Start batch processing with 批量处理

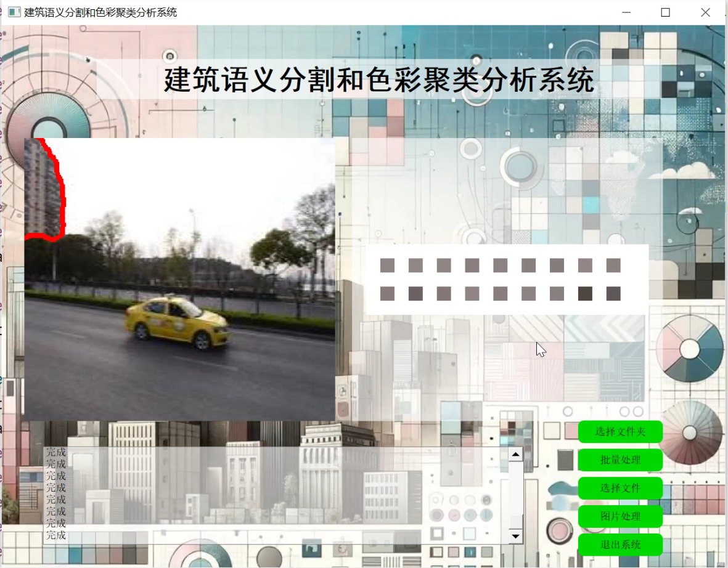pyautogui.click(x=620, y=460)
